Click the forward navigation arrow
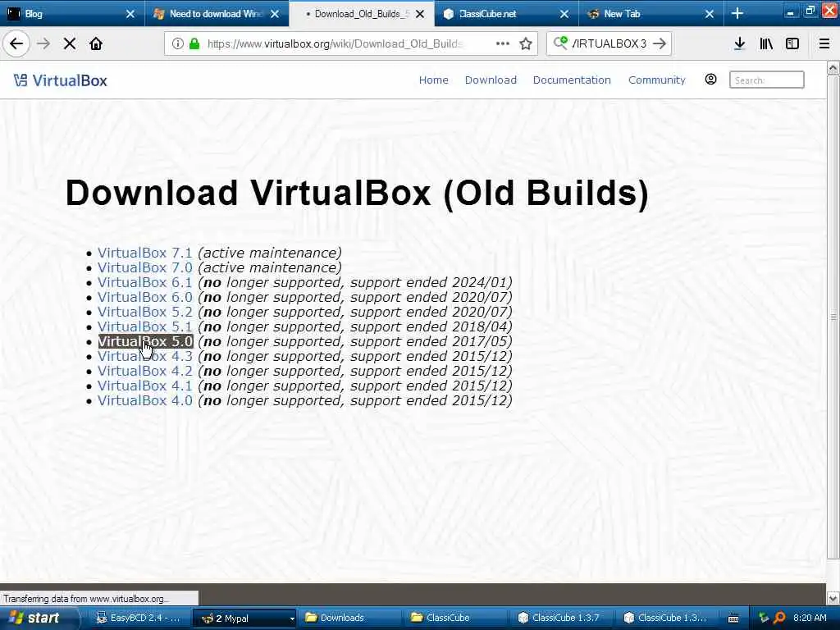The height and width of the screenshot is (630, 840). [x=44, y=43]
